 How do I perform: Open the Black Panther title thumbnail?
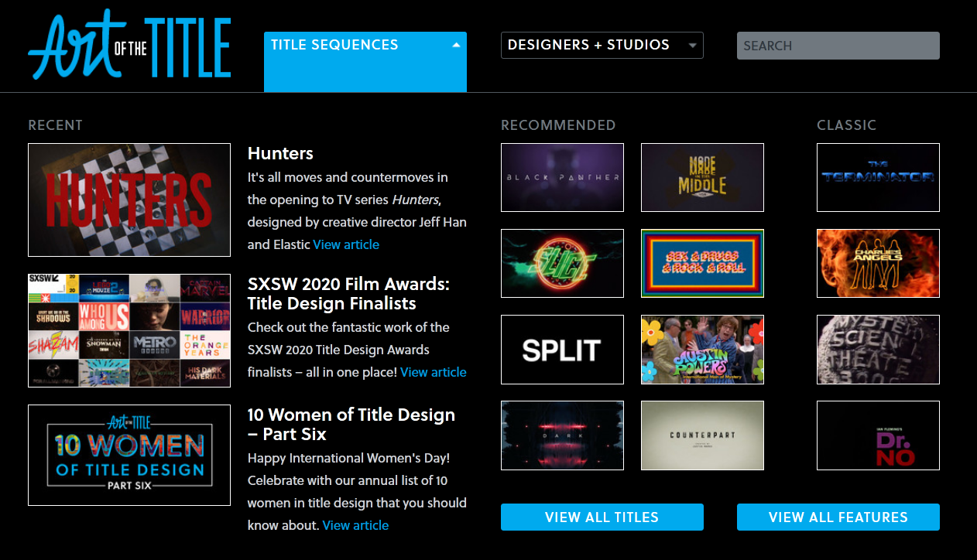562,177
